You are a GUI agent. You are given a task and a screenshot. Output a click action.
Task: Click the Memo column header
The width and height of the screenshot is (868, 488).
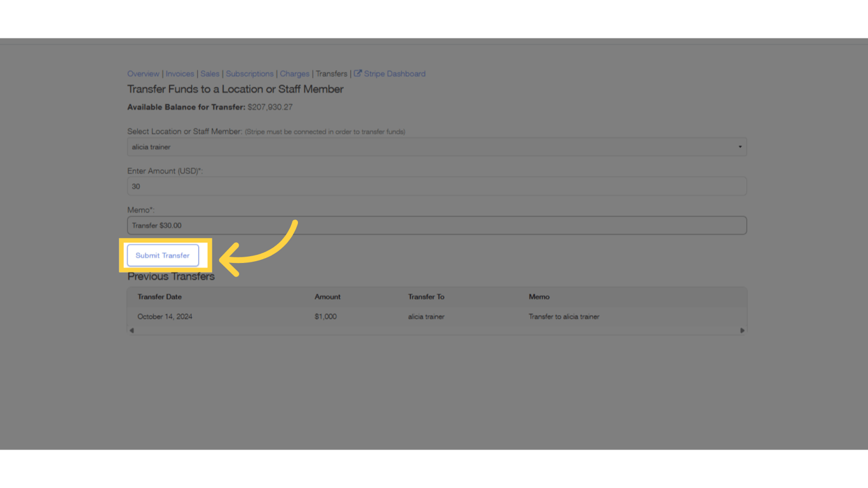point(538,296)
